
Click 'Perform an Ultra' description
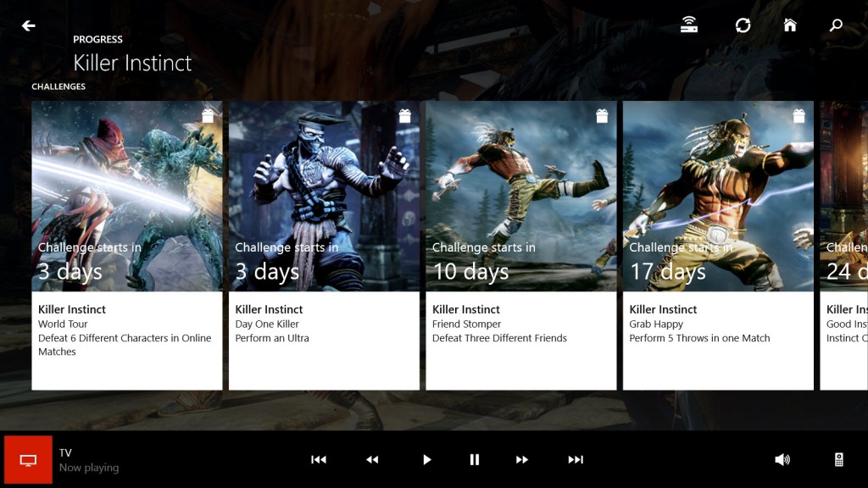[x=272, y=338]
